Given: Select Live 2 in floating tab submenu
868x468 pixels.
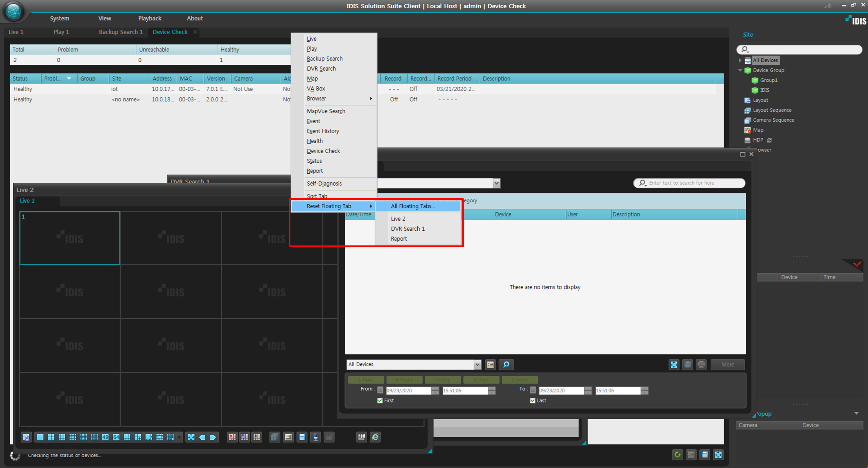Looking at the screenshot, I should pyautogui.click(x=398, y=219).
